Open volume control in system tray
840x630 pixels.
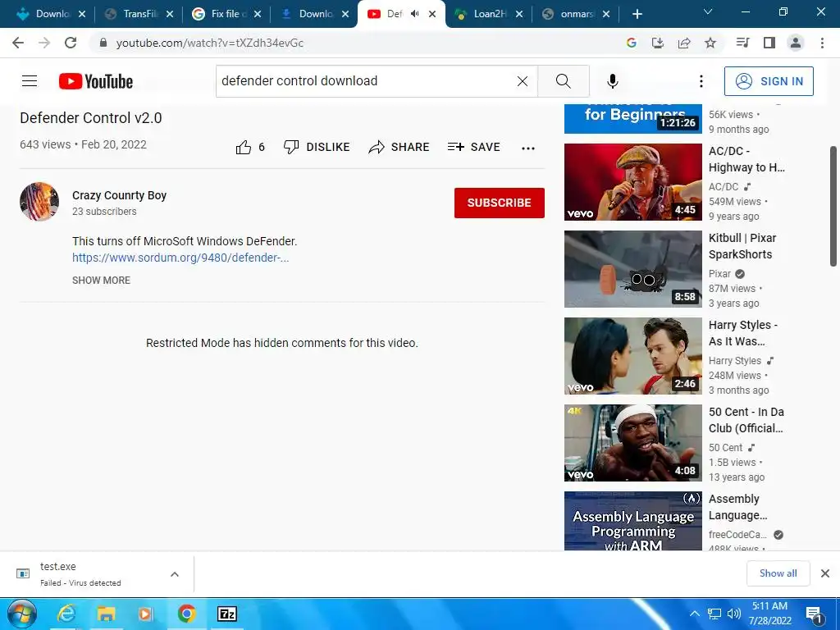734,614
